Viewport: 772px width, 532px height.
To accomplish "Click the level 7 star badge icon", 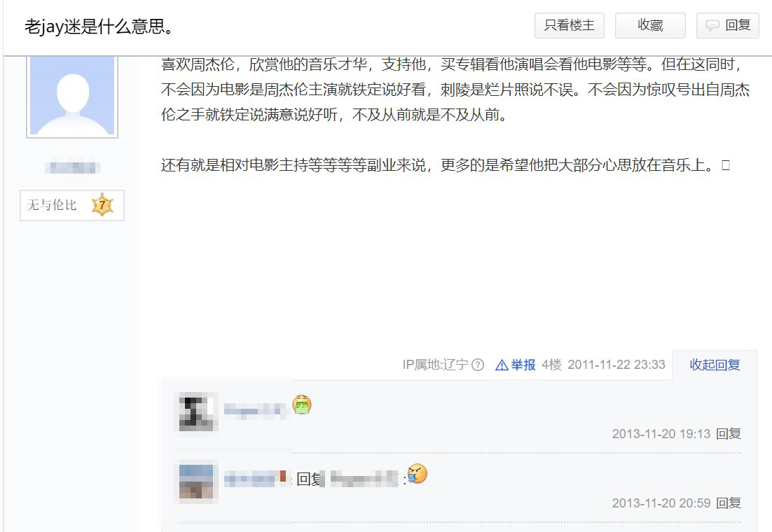I will (x=102, y=204).
